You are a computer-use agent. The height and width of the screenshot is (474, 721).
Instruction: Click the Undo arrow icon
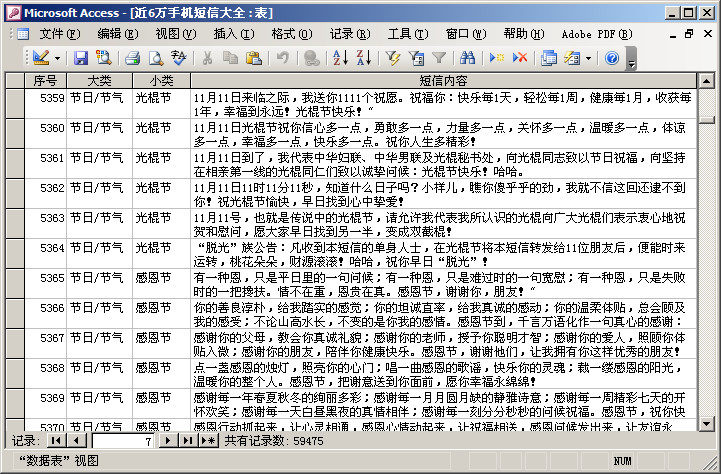(x=283, y=58)
